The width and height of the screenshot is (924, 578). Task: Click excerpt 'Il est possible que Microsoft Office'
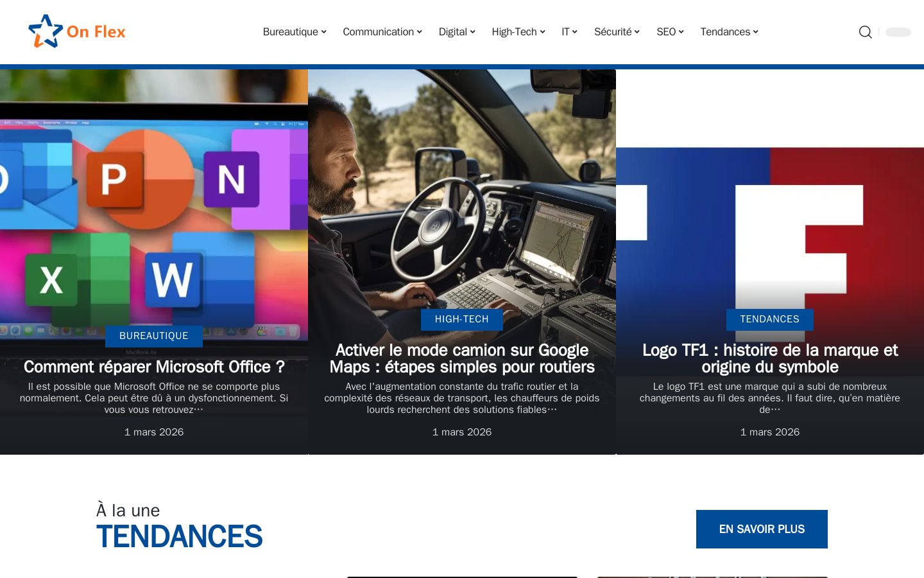pos(154,398)
